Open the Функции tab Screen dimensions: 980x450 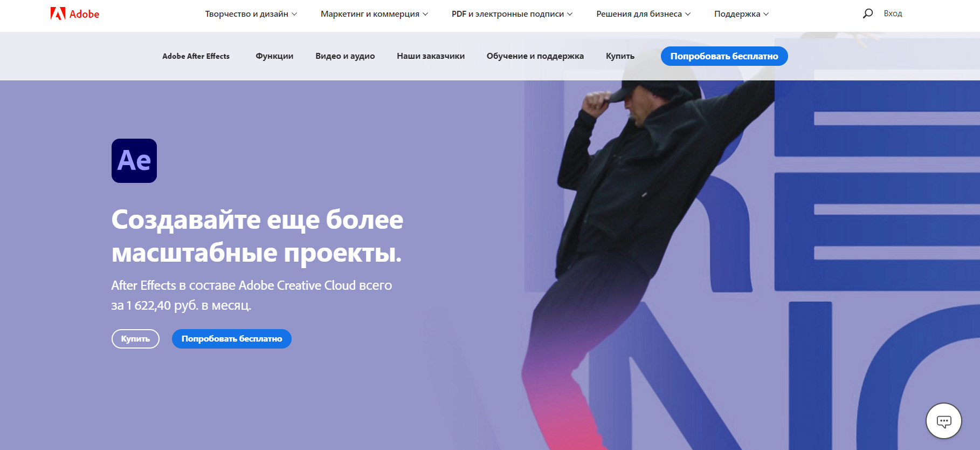[x=274, y=56]
